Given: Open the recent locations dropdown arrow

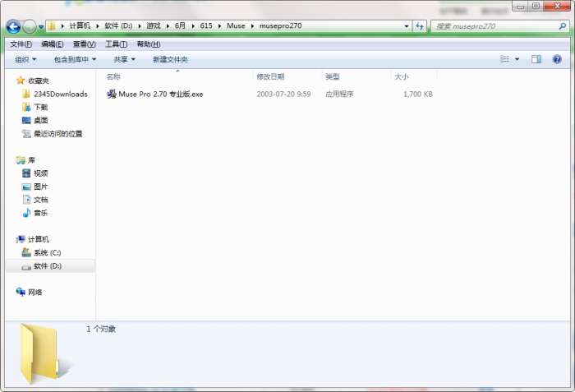Looking at the screenshot, I should click(41, 27).
